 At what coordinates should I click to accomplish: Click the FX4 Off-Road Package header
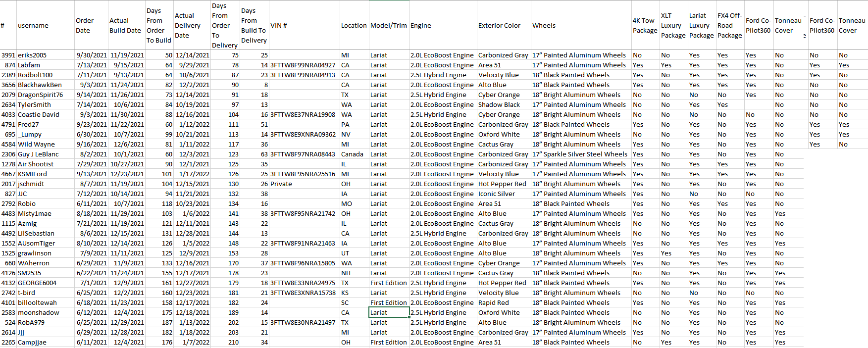(730, 25)
